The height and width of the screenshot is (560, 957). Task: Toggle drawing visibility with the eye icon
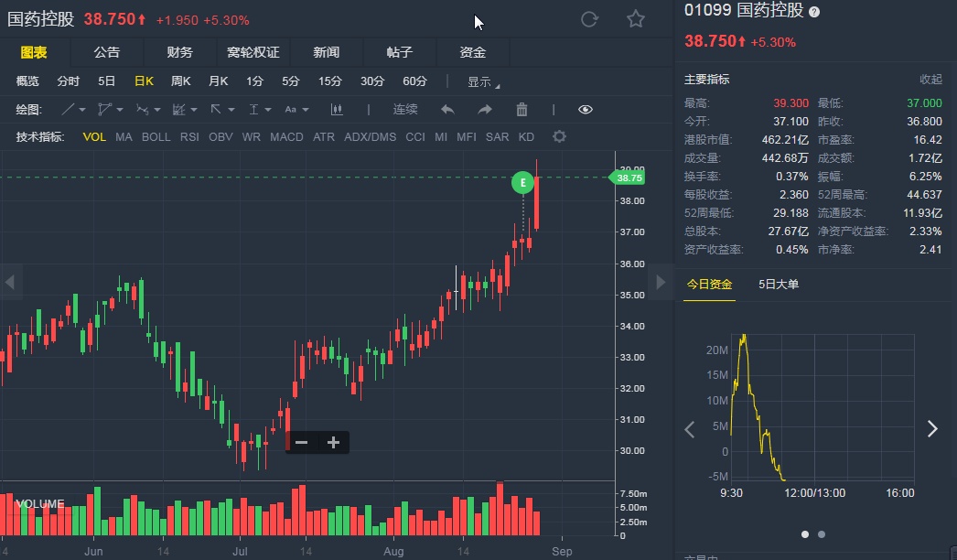(x=586, y=109)
